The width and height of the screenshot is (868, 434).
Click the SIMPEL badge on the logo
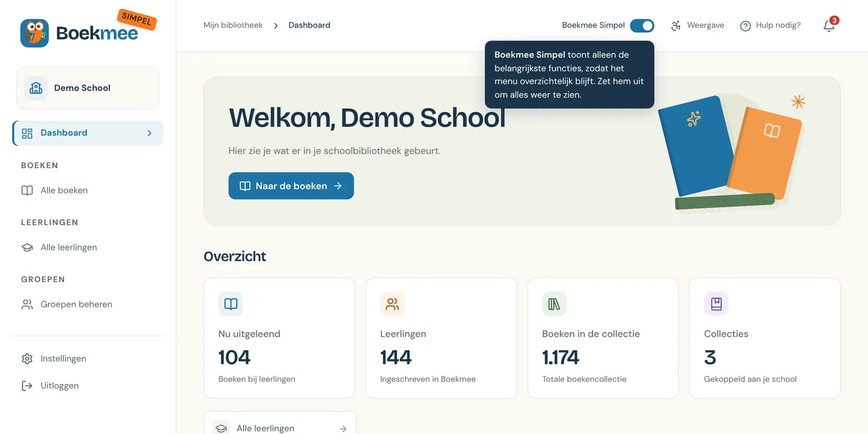click(x=137, y=20)
